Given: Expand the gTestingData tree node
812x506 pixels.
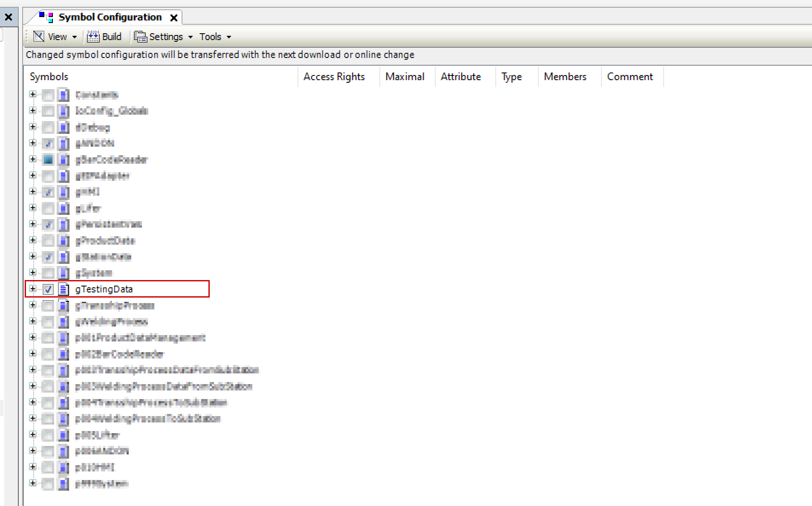Looking at the screenshot, I should coord(33,289).
